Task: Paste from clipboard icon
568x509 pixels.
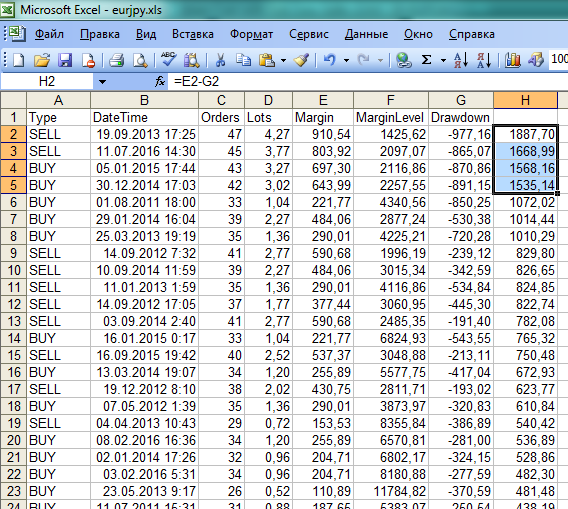Action: point(267,60)
